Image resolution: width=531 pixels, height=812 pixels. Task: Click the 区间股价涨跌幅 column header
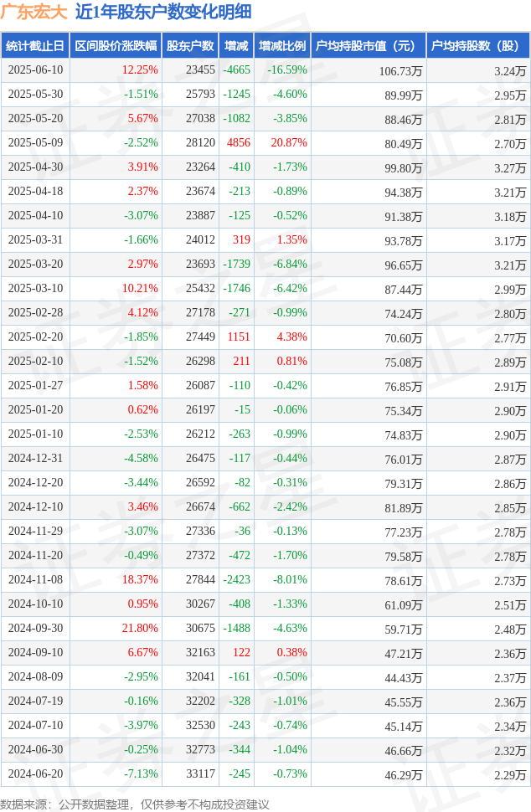pyautogui.click(x=116, y=45)
